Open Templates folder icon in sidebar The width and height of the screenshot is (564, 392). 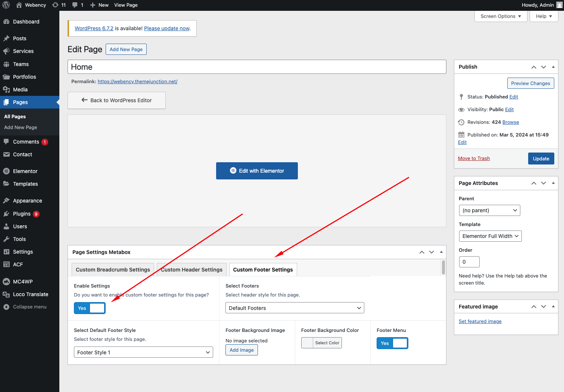tap(6, 184)
